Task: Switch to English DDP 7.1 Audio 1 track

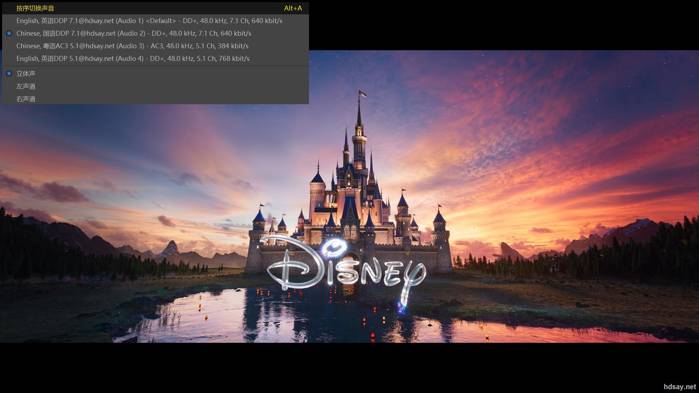Action: coord(155,20)
